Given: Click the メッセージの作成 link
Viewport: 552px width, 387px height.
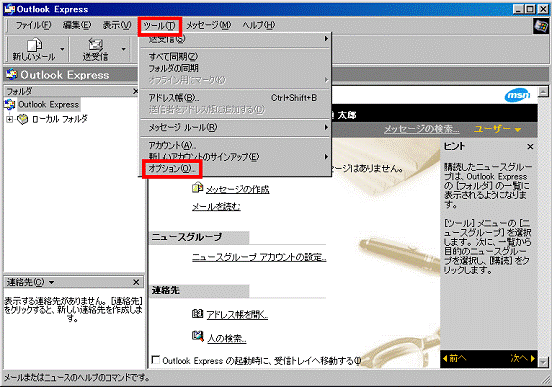Looking at the screenshot, I should coord(238,189).
